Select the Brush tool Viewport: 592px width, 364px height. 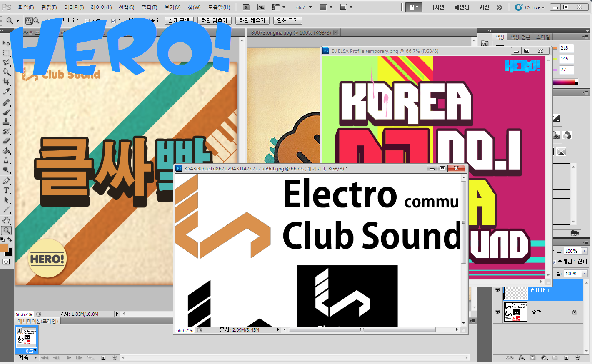pyautogui.click(x=6, y=112)
